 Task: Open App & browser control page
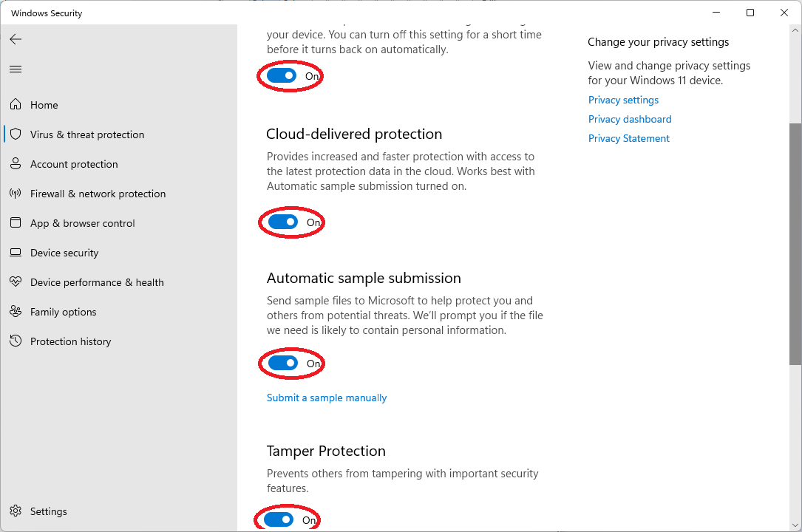[x=82, y=223]
